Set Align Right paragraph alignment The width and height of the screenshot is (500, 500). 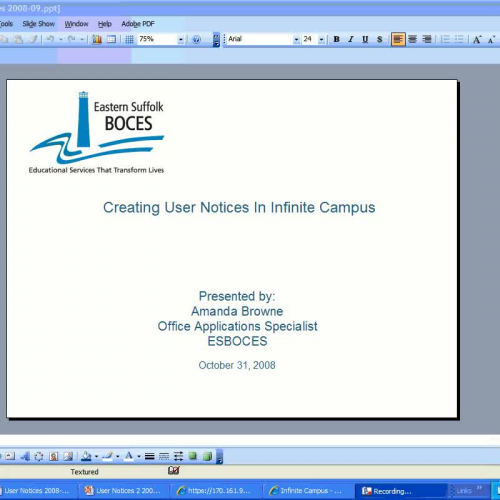click(x=427, y=39)
